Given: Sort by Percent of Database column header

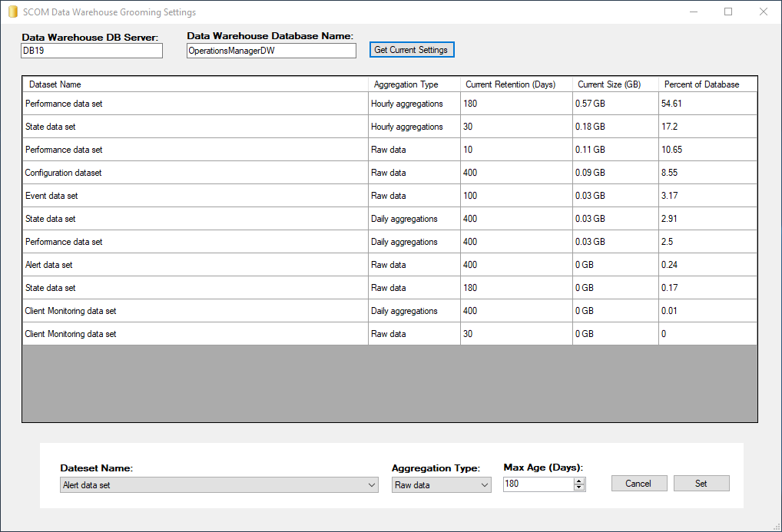Looking at the screenshot, I should [x=707, y=84].
